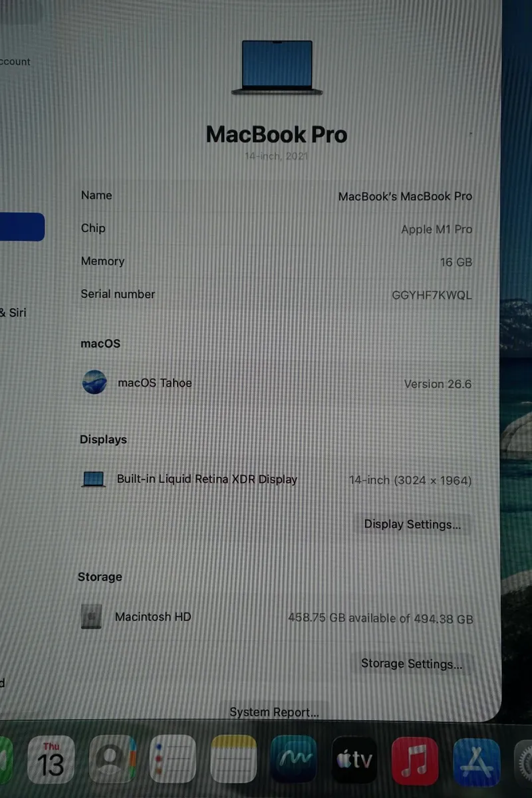The height and width of the screenshot is (798, 532).
Task: Open Display Settings
Action: (412, 525)
